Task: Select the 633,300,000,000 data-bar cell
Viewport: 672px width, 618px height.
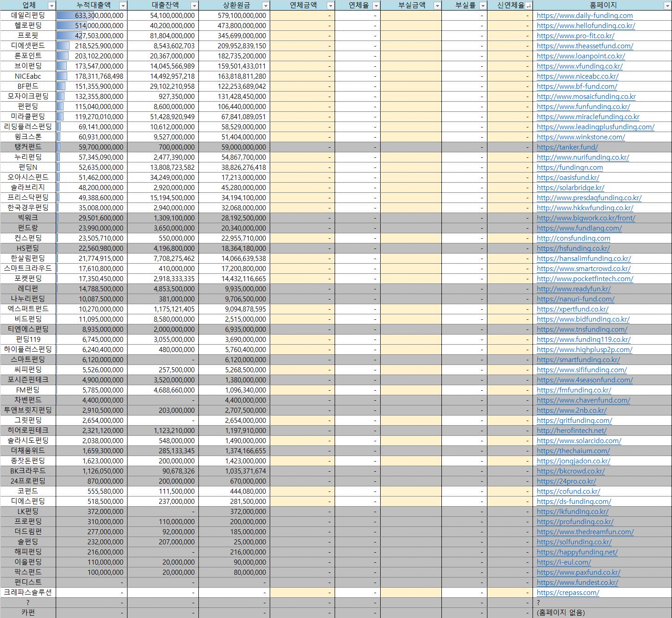Action: point(92,16)
